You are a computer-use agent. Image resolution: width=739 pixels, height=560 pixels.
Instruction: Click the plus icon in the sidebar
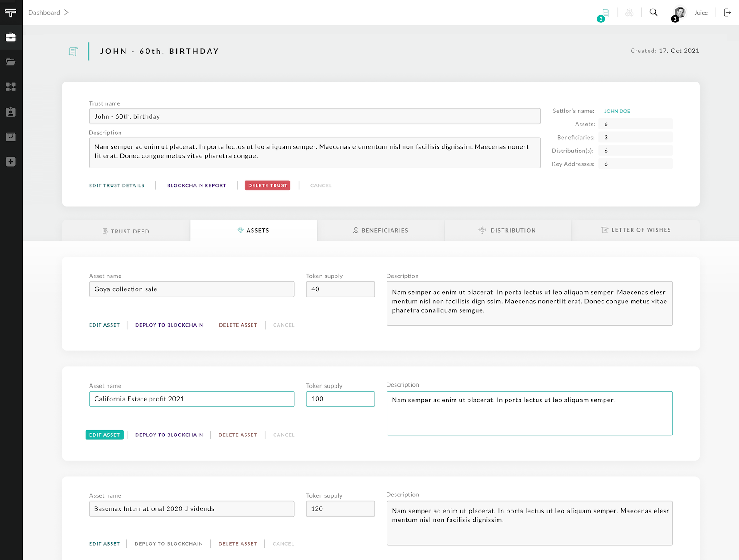point(11,162)
